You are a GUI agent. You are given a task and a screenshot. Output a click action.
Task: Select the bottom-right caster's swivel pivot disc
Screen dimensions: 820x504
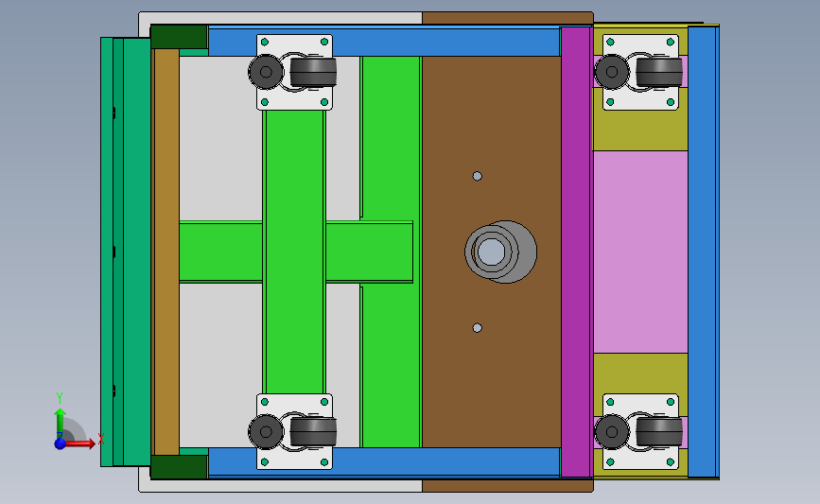pos(612,432)
